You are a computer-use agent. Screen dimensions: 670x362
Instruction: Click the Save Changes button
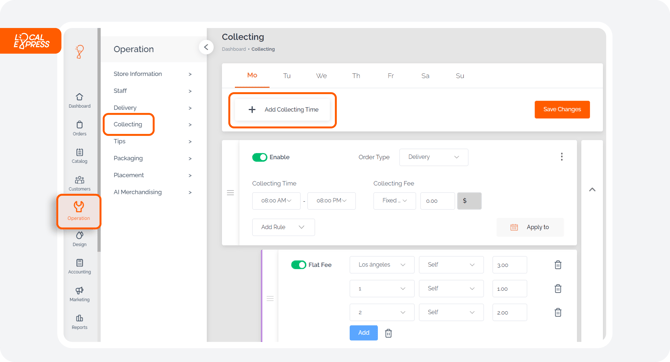click(562, 109)
